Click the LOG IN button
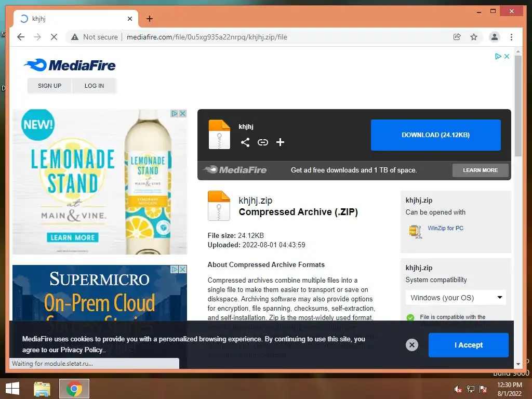 click(x=95, y=86)
